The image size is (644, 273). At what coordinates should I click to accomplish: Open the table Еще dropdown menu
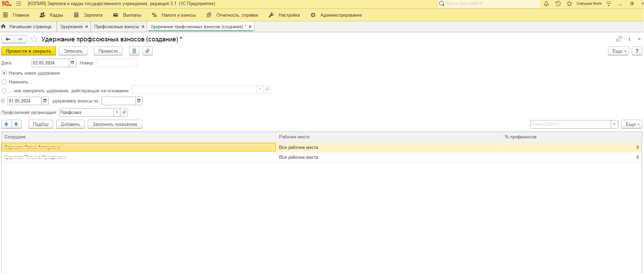pyautogui.click(x=632, y=124)
